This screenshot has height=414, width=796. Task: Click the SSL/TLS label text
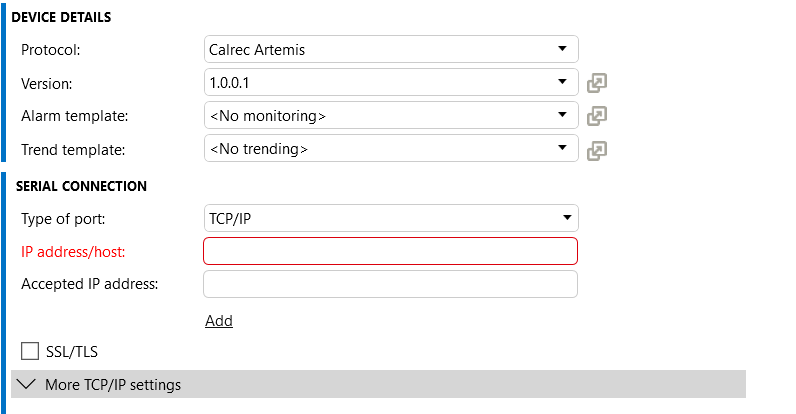coord(72,352)
